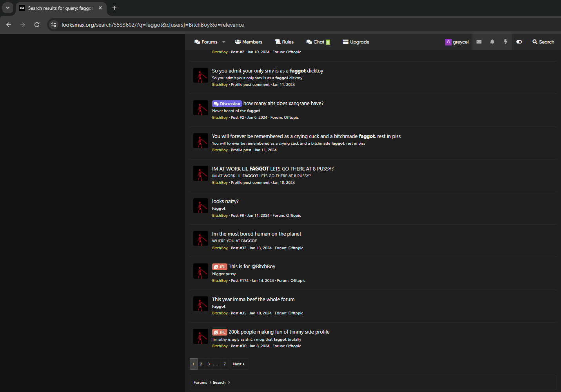Toggle the dark/light style switch
Image resolution: width=561 pixels, height=392 pixels.
(519, 42)
